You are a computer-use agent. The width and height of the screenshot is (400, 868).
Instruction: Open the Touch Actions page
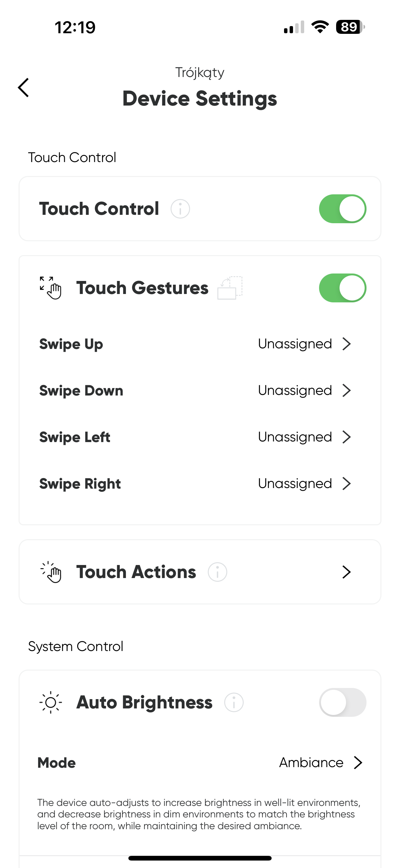(200, 572)
